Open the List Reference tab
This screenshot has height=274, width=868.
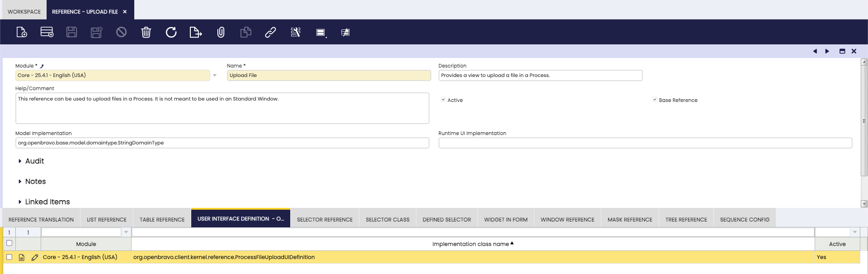106,220
